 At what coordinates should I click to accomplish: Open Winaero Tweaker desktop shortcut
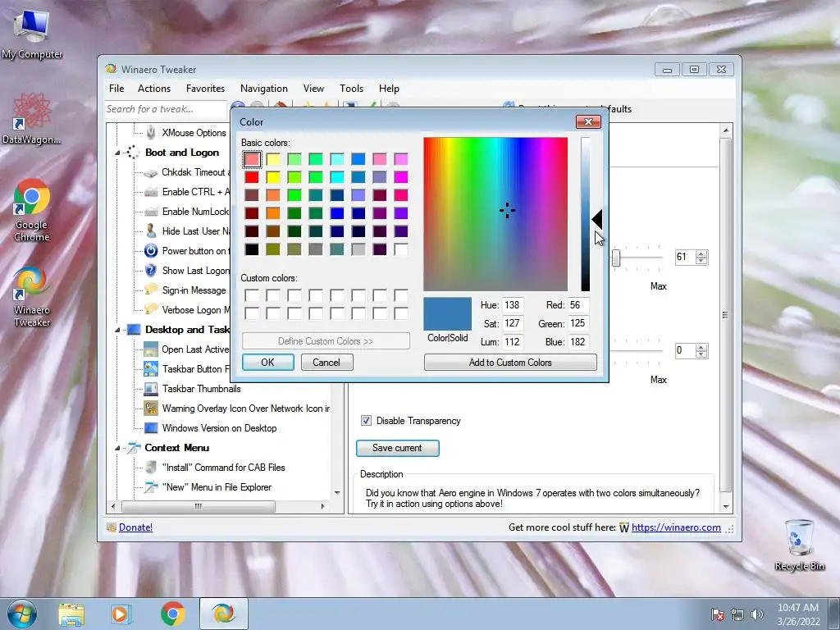pos(32,296)
